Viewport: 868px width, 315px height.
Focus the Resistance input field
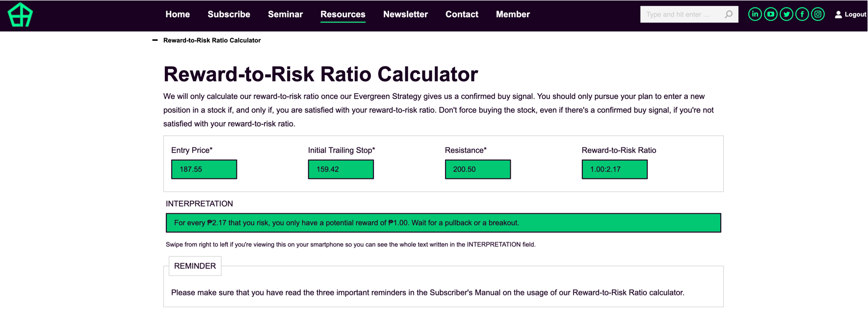point(478,169)
